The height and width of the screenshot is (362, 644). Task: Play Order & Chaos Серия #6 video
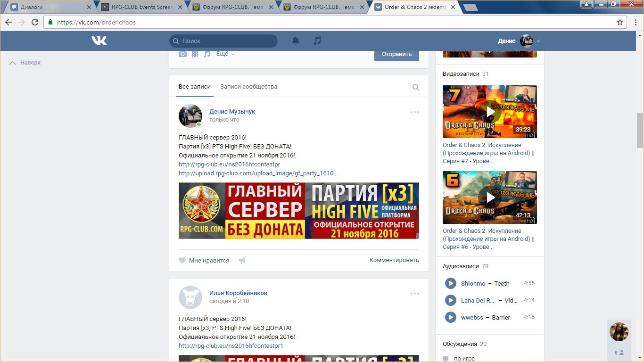click(490, 197)
